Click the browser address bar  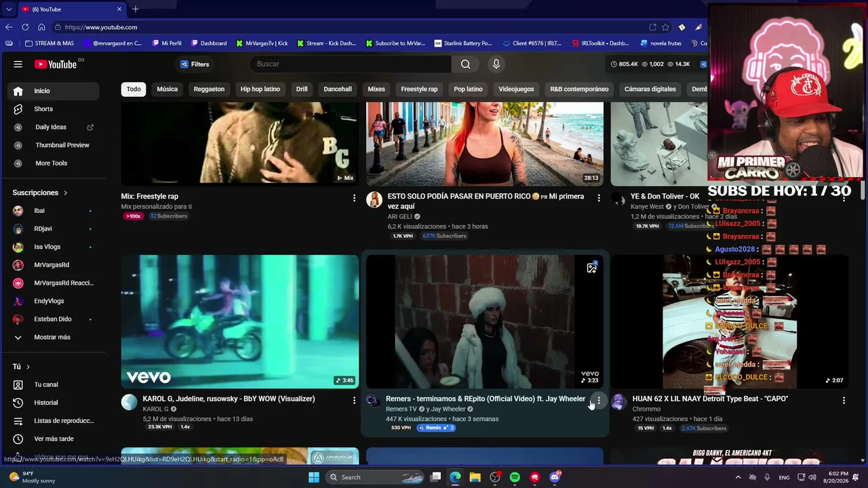click(353, 27)
